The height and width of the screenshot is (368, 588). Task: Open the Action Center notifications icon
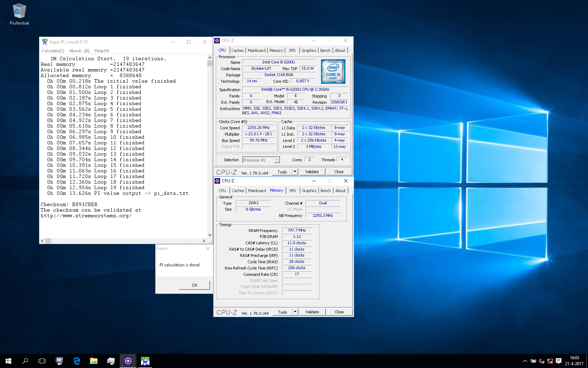point(559,361)
